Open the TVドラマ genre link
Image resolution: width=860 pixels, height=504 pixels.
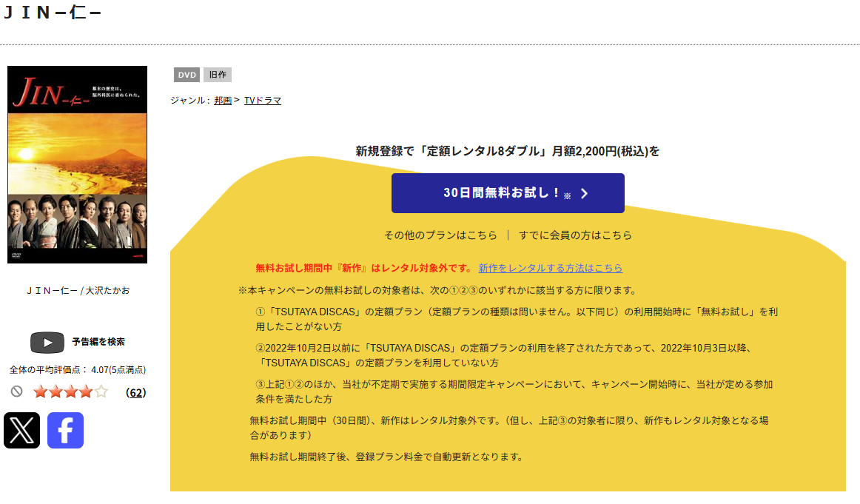coord(263,101)
